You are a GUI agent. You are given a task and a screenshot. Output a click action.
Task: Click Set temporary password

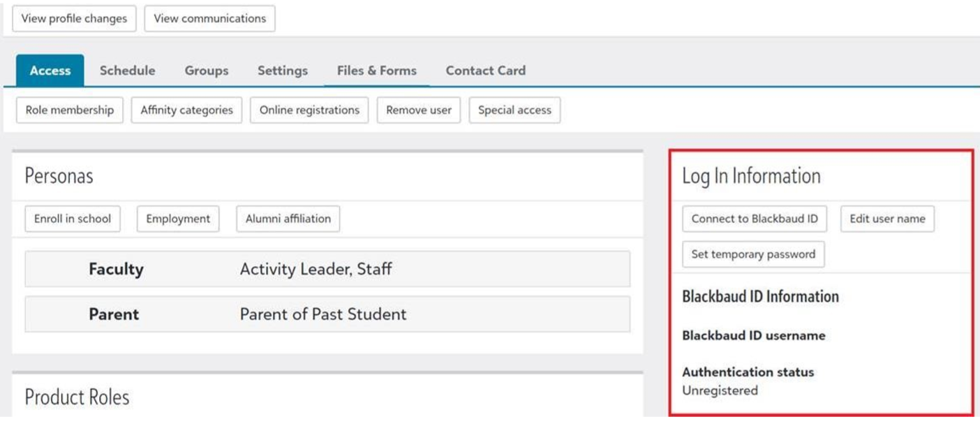coord(753,254)
